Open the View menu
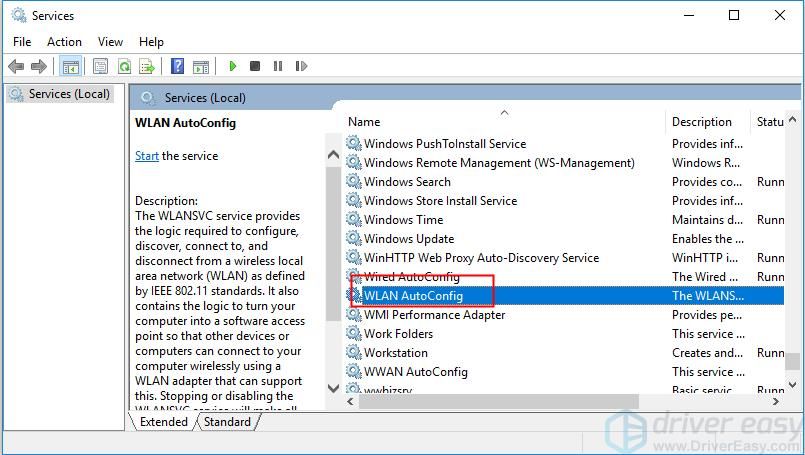The height and width of the screenshot is (455, 805). pyautogui.click(x=110, y=42)
